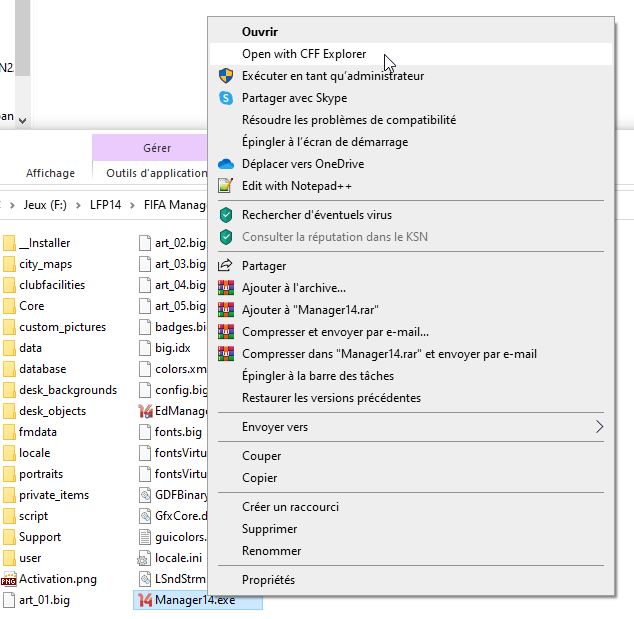This screenshot has height=619, width=634.
Task: Select the big.idx file name
Action: pos(173,348)
